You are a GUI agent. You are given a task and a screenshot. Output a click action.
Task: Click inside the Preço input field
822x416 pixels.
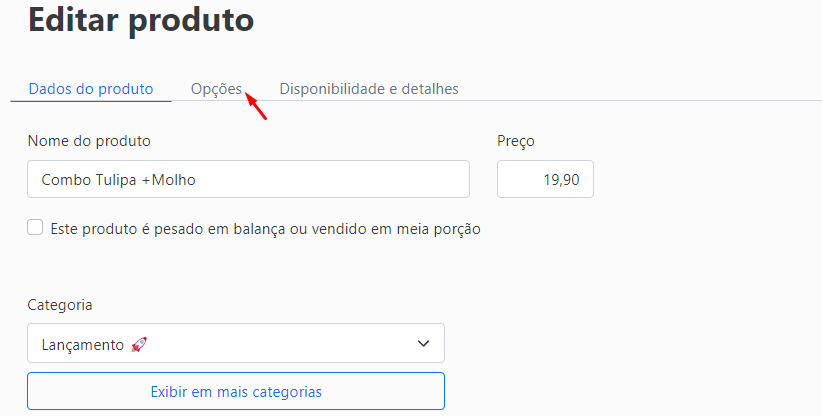545,179
